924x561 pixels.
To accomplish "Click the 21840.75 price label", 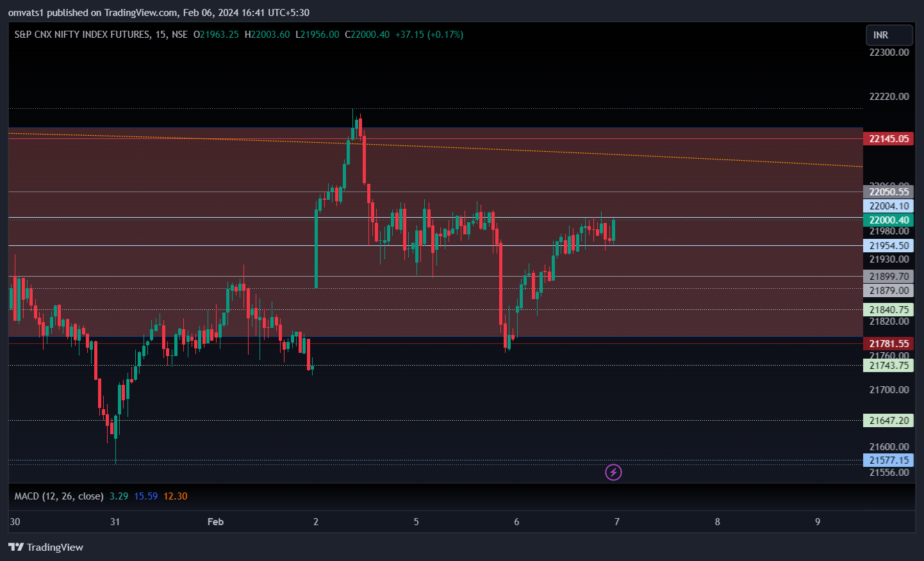I will [x=888, y=310].
